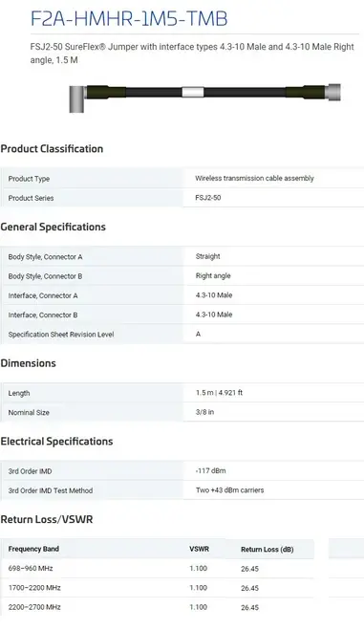The width and height of the screenshot is (364, 630).
Task: Click '3rd Order IMD Test Method' label
Action: click(x=51, y=490)
